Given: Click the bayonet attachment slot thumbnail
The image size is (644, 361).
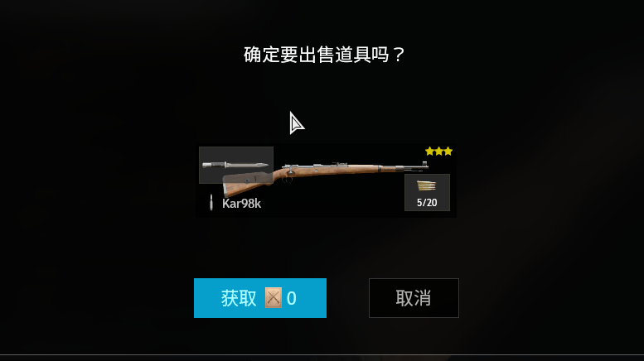Looking at the screenshot, I should point(236,165).
